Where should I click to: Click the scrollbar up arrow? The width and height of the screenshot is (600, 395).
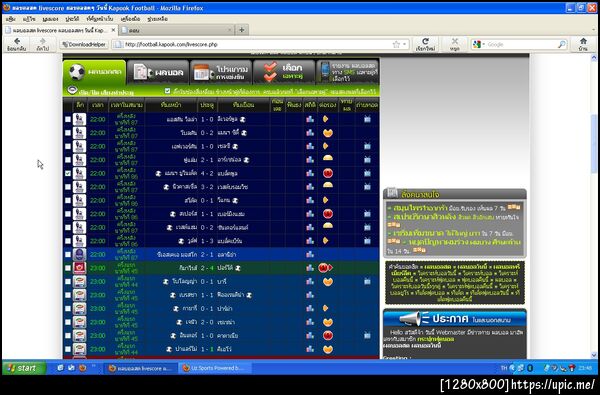pos(594,58)
